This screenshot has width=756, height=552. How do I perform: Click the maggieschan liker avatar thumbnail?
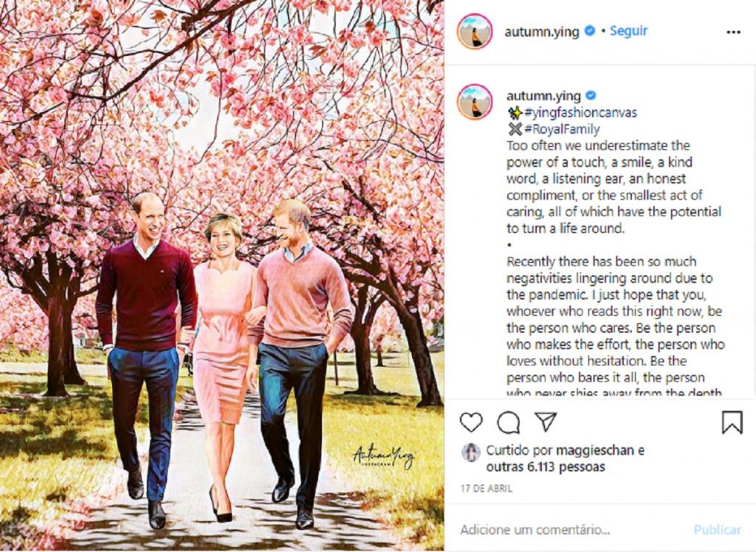(x=471, y=452)
